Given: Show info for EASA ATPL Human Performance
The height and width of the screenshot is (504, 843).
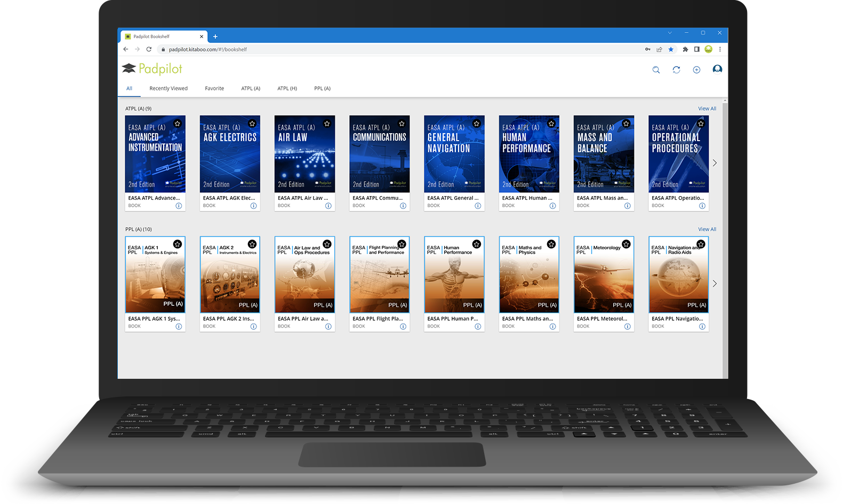Looking at the screenshot, I should (552, 206).
